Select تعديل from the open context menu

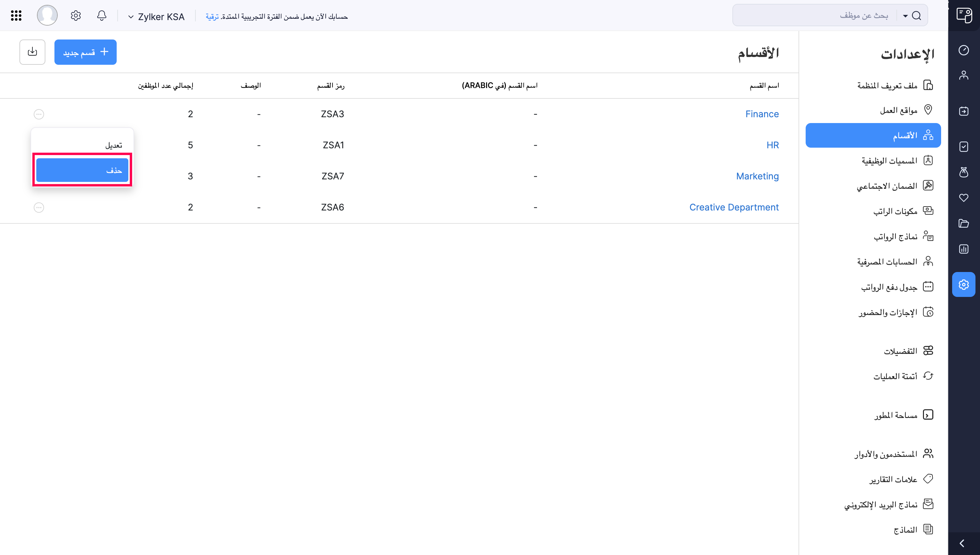pos(114,145)
